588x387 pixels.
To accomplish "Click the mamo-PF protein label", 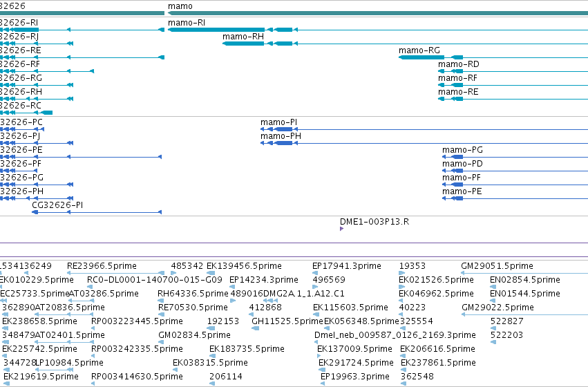I will click(462, 178).
